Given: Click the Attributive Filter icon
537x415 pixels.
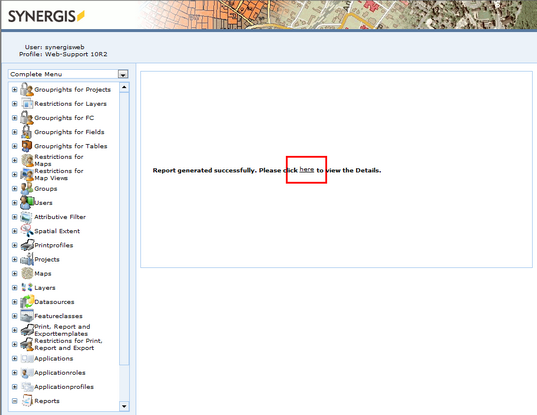Looking at the screenshot, I should [27, 217].
